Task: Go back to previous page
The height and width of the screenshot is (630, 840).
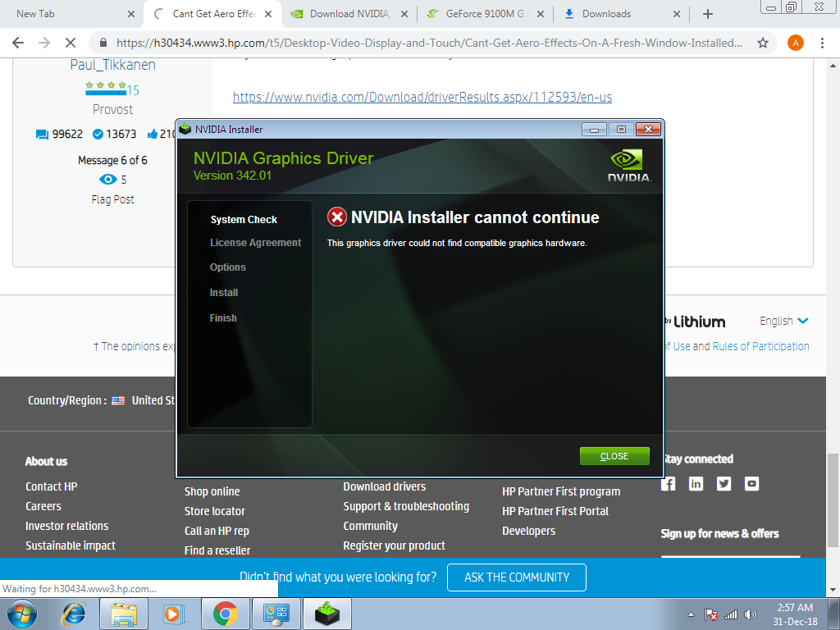Action: 18,43
